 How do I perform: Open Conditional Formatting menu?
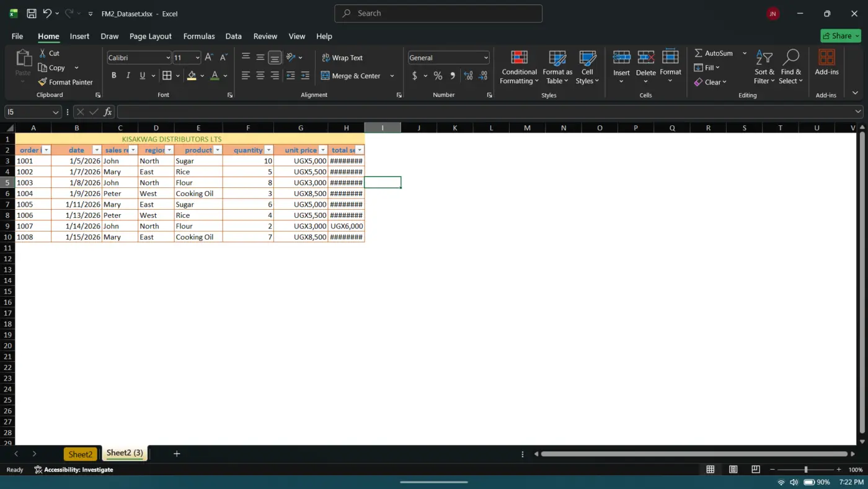click(520, 68)
